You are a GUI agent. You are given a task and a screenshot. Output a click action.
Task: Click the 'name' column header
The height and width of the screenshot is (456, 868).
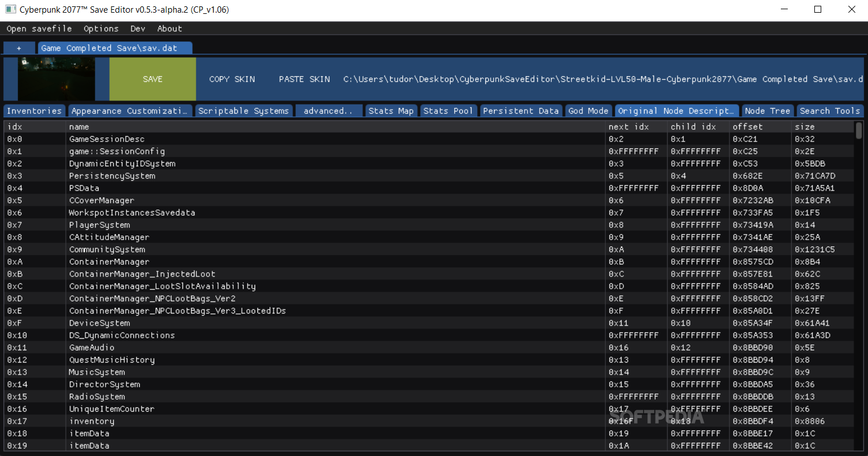[x=78, y=126]
